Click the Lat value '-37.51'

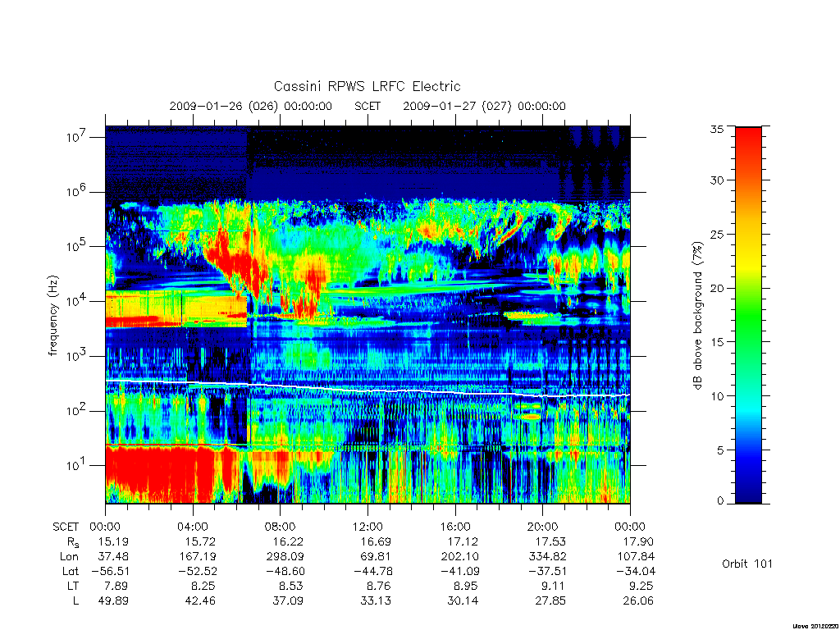tap(547, 571)
